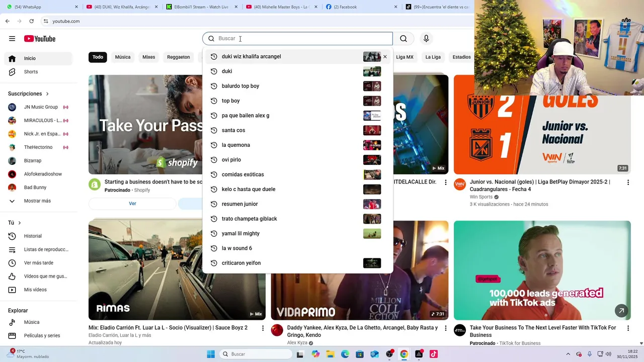Reload the page with the refresh icon
The width and height of the screenshot is (644, 362).
coord(31,21)
